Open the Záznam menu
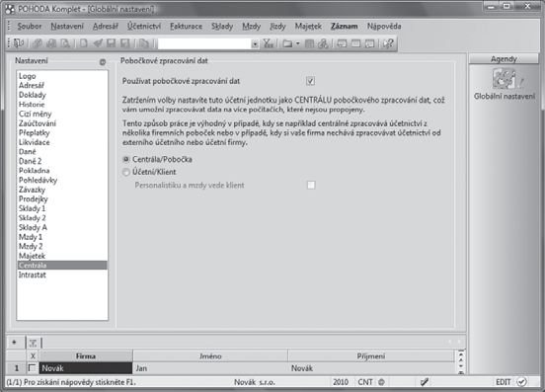The width and height of the screenshot is (545, 392). coord(344,26)
